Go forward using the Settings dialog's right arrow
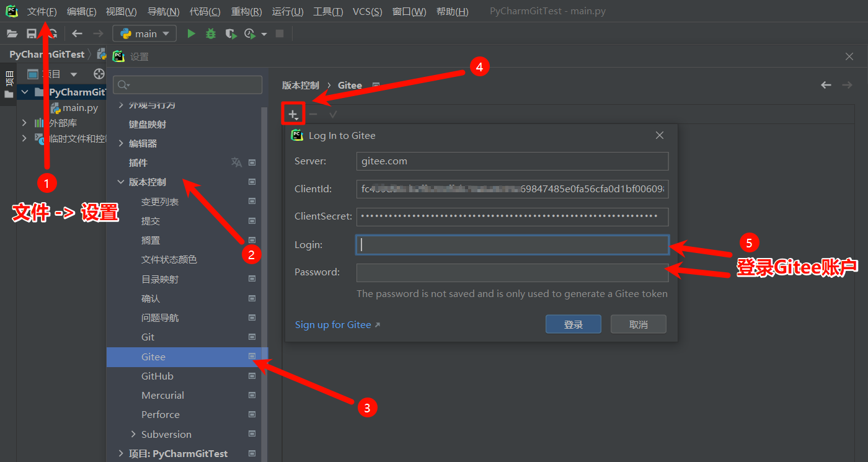 (847, 85)
